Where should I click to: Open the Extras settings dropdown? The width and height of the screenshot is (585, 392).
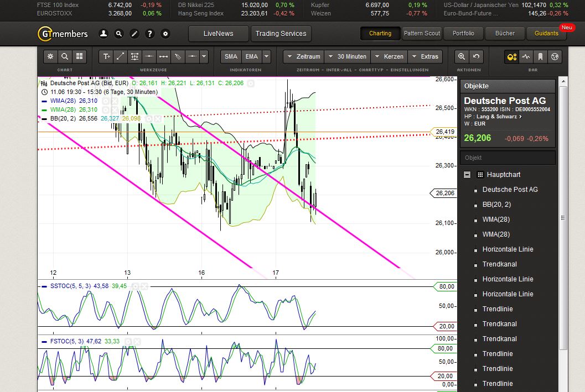(425, 56)
